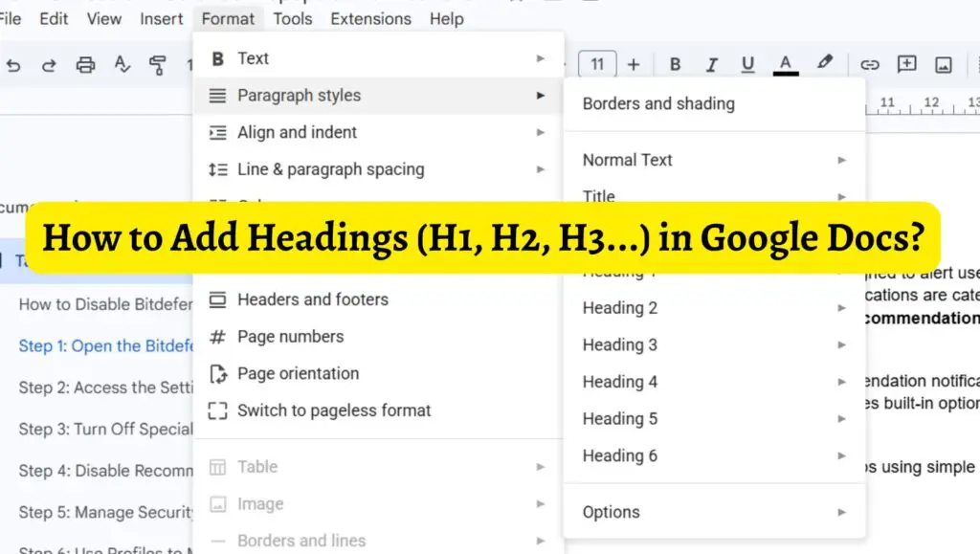Open the Extensions menu
The image size is (980, 554).
pos(370,18)
